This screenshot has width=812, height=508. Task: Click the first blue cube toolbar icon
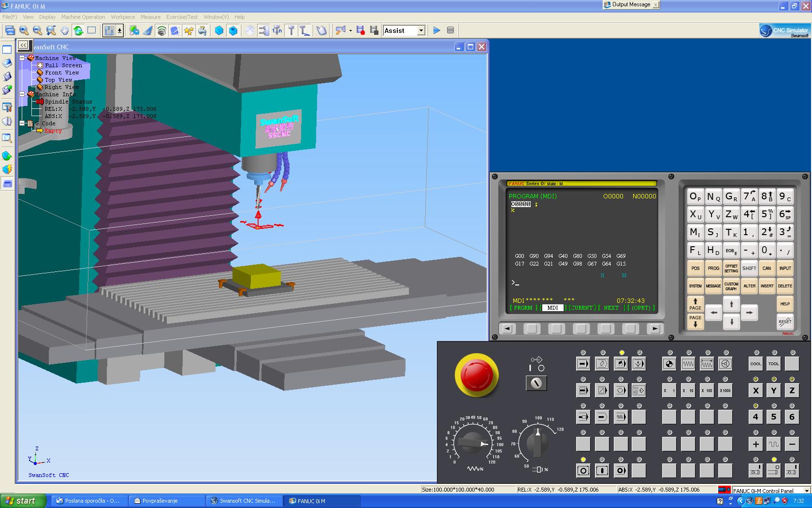coord(219,30)
